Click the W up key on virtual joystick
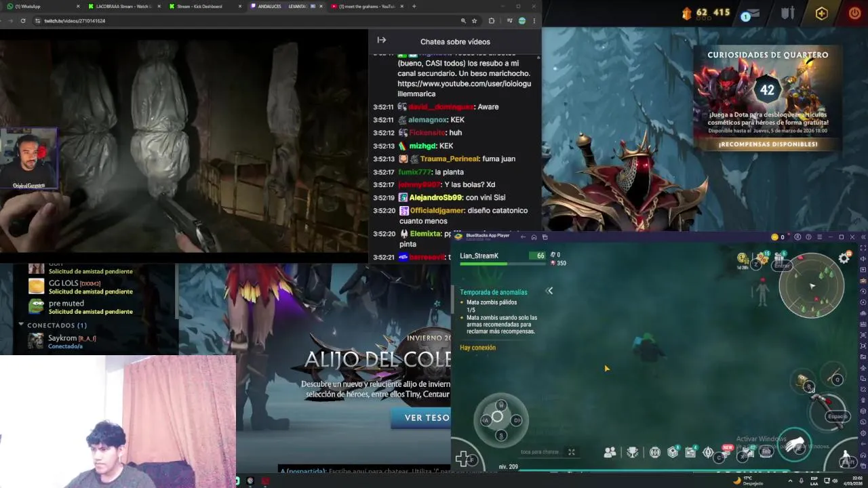The height and width of the screenshot is (488, 868). (501, 405)
